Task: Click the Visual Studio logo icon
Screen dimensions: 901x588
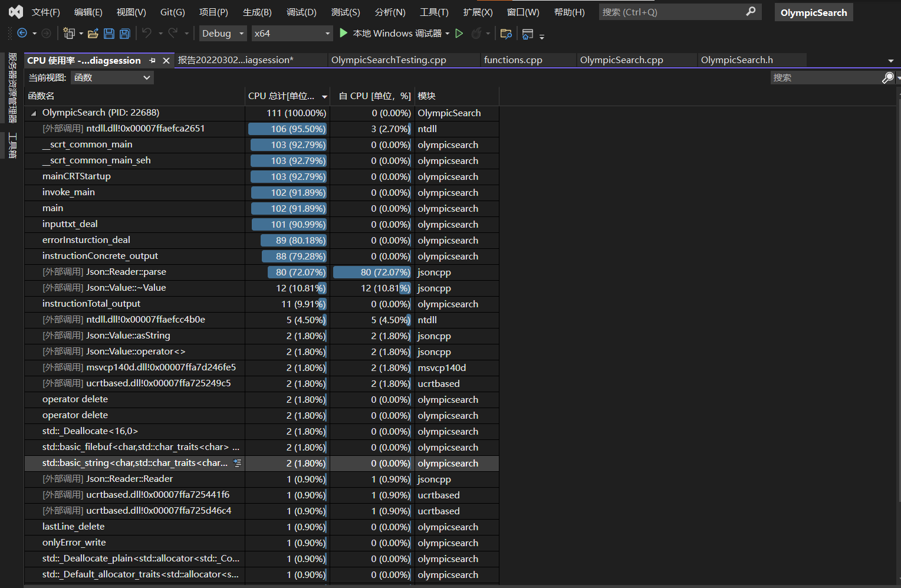Action: pyautogui.click(x=16, y=12)
